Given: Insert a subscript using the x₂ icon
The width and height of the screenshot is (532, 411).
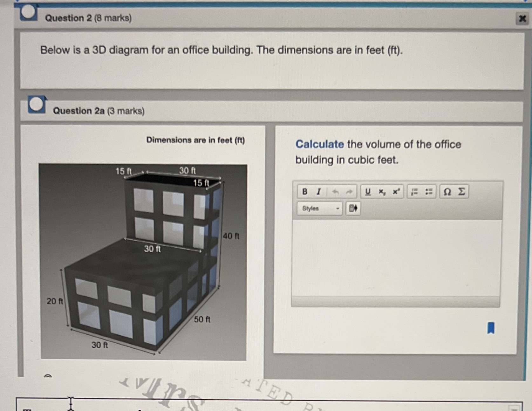Looking at the screenshot, I should tap(382, 192).
